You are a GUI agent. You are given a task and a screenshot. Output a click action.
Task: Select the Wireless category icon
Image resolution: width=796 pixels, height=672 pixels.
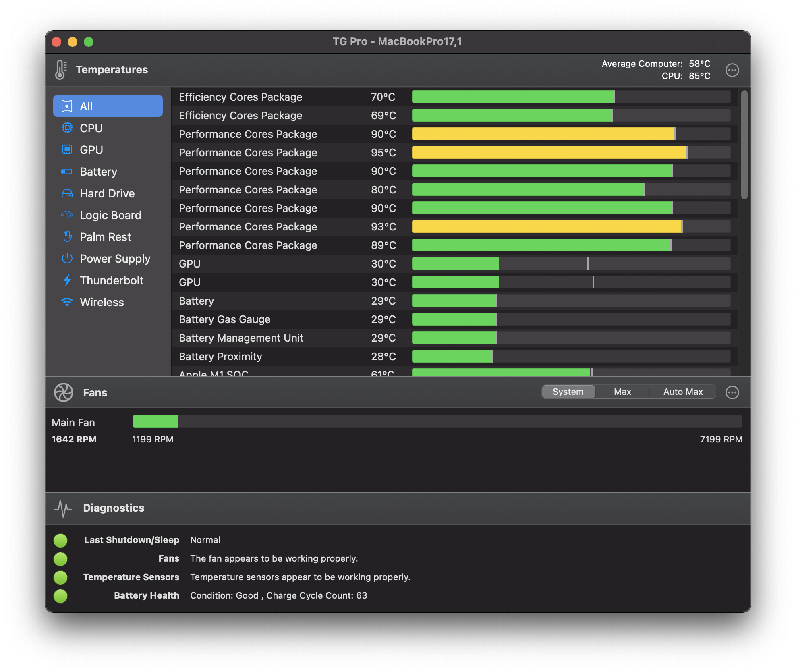(x=67, y=302)
